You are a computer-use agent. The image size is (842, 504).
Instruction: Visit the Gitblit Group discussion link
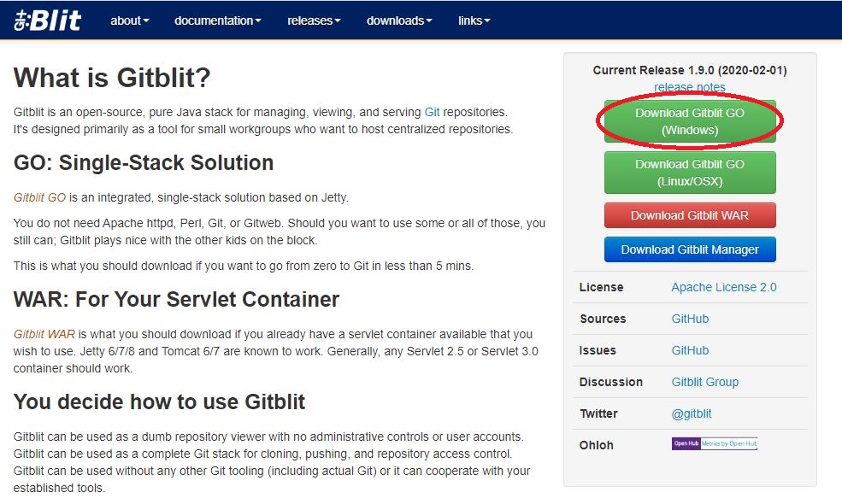tap(704, 382)
